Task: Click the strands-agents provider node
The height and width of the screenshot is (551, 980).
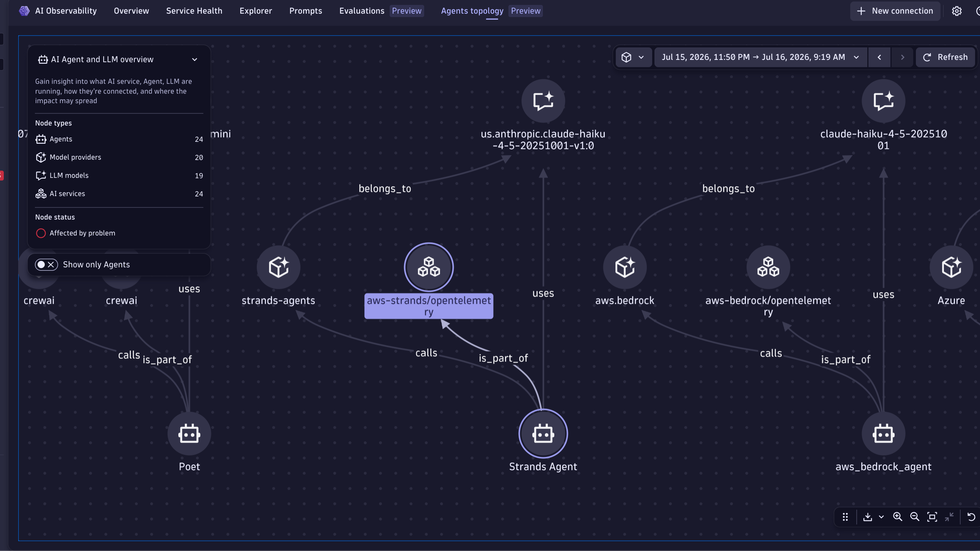Action: [x=278, y=267]
